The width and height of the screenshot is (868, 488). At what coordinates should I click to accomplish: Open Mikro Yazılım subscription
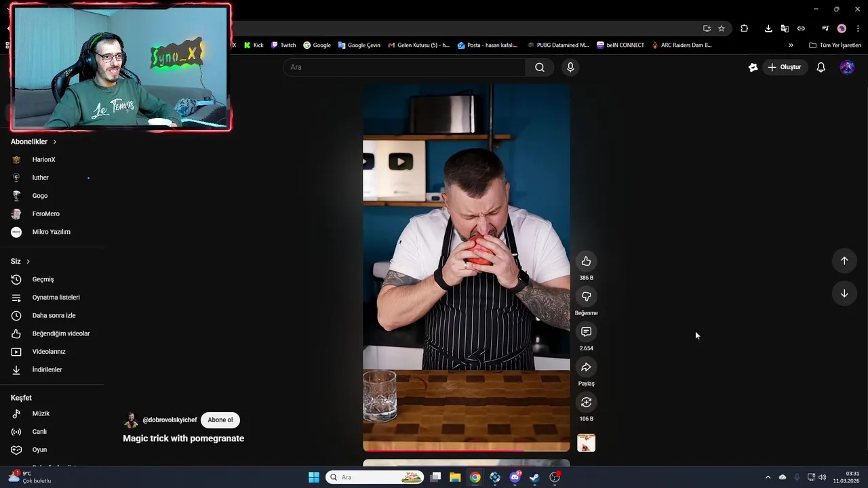click(x=52, y=232)
